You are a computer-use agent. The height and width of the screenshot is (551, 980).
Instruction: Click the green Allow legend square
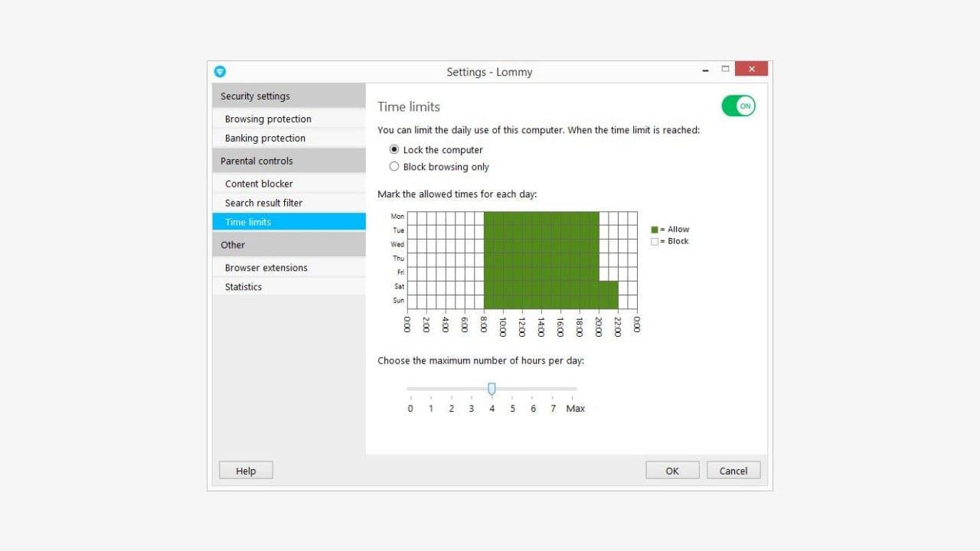coord(655,229)
